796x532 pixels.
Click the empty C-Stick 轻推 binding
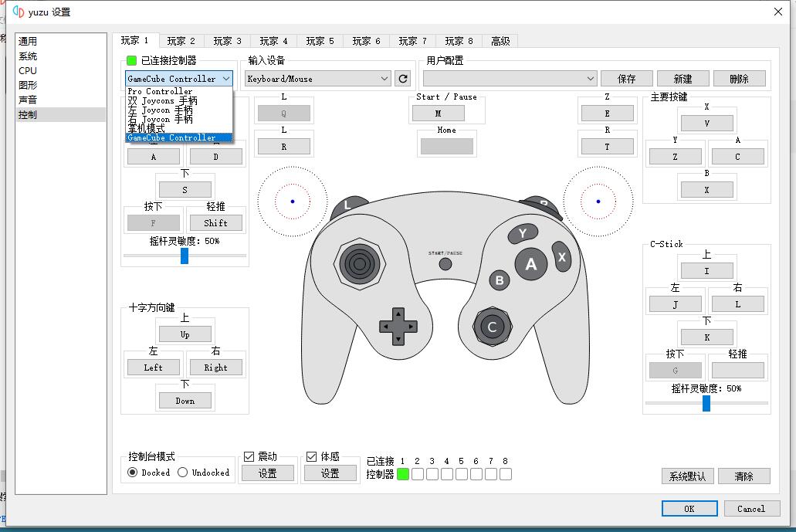point(738,370)
